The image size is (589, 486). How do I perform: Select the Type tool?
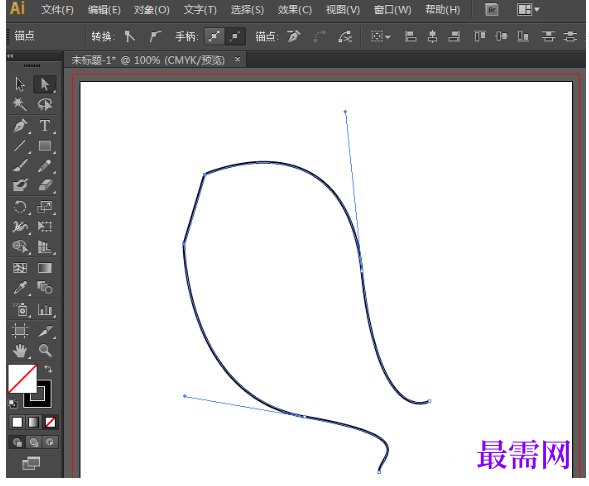45,126
